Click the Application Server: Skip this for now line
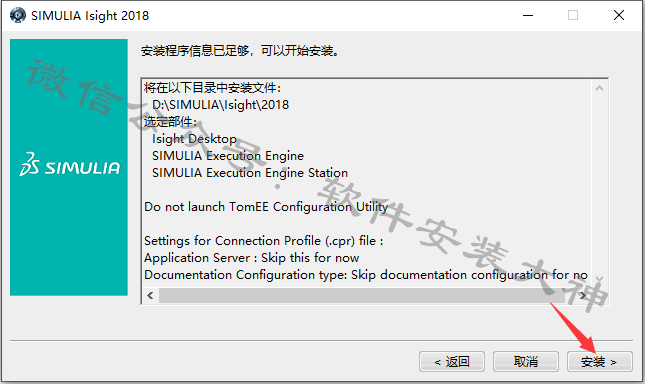 (251, 258)
